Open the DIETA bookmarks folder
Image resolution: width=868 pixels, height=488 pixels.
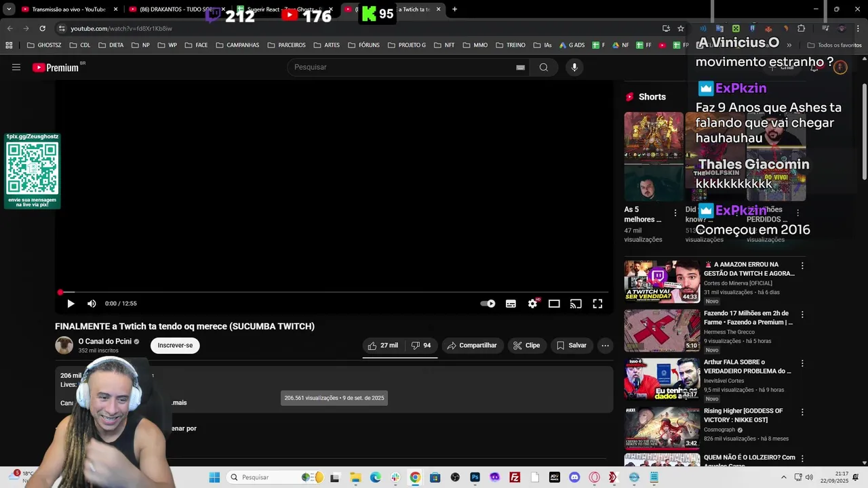click(x=111, y=45)
